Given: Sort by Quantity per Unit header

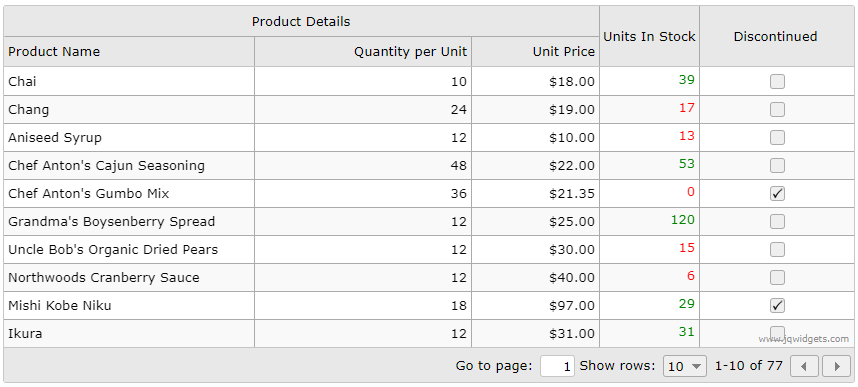Looking at the screenshot, I should [363, 52].
